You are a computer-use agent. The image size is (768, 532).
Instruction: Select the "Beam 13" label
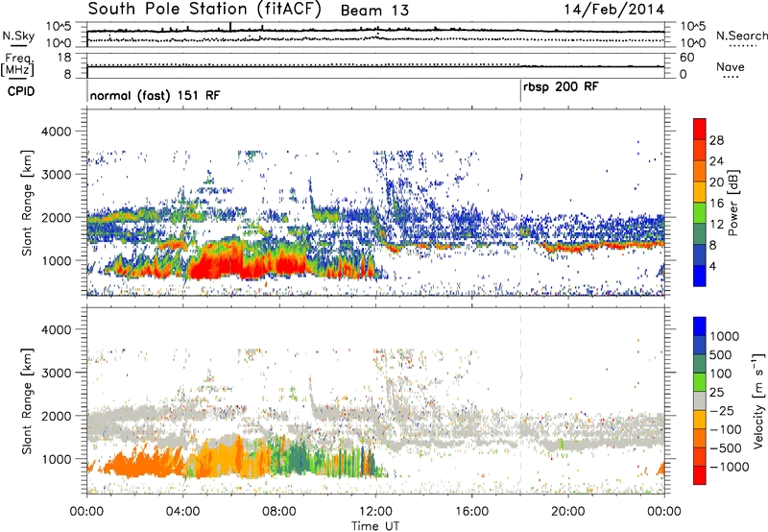click(x=374, y=11)
